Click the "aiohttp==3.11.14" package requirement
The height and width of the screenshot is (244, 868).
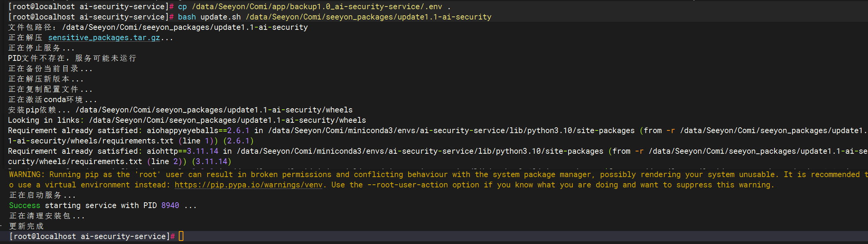182,151
